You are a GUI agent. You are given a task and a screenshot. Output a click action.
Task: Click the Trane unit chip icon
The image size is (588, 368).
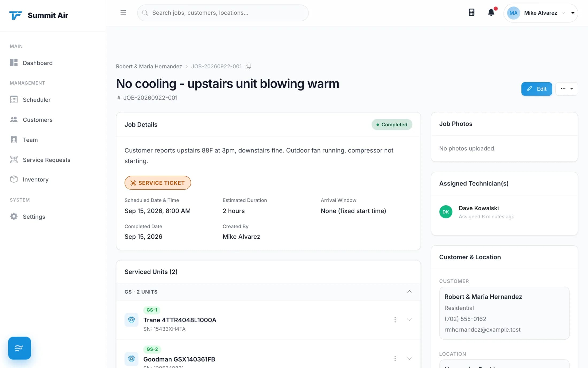[131, 320]
